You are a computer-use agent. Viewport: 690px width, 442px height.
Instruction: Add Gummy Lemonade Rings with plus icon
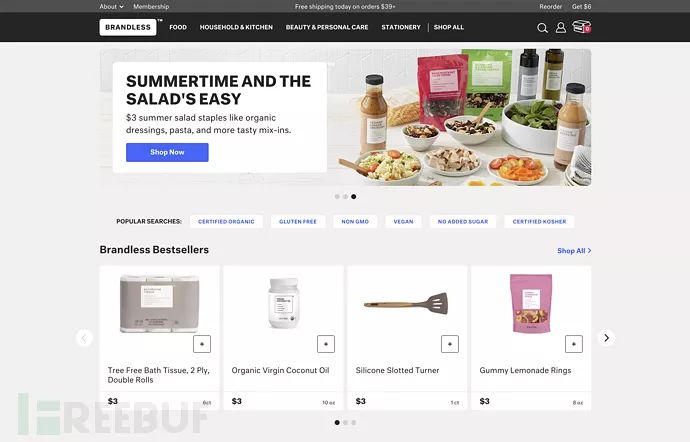coord(574,344)
